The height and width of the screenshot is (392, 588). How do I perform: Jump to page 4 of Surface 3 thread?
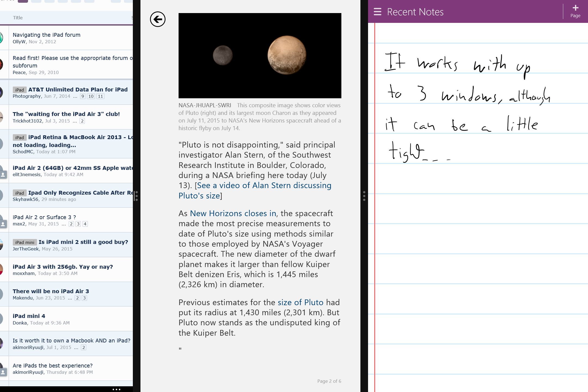click(x=85, y=224)
